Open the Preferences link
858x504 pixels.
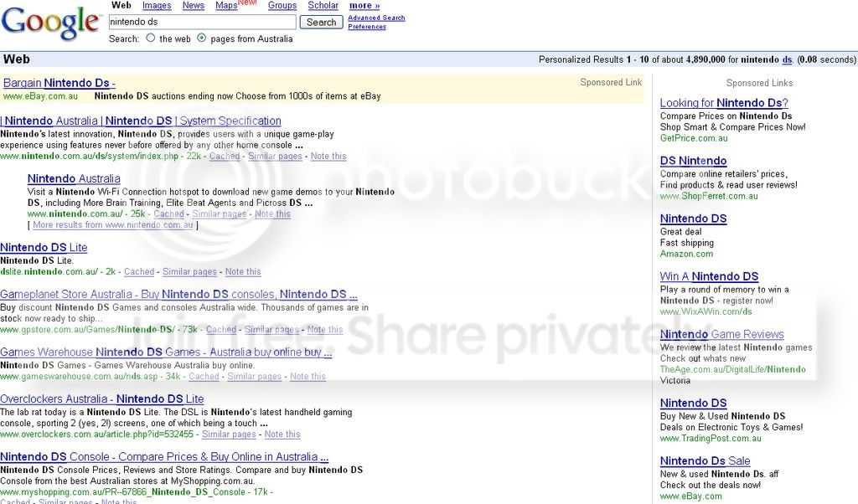click(x=367, y=27)
